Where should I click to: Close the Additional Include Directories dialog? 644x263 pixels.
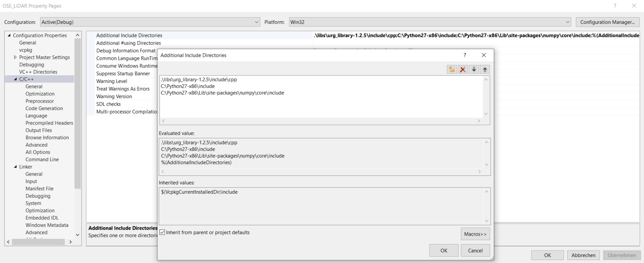point(484,55)
